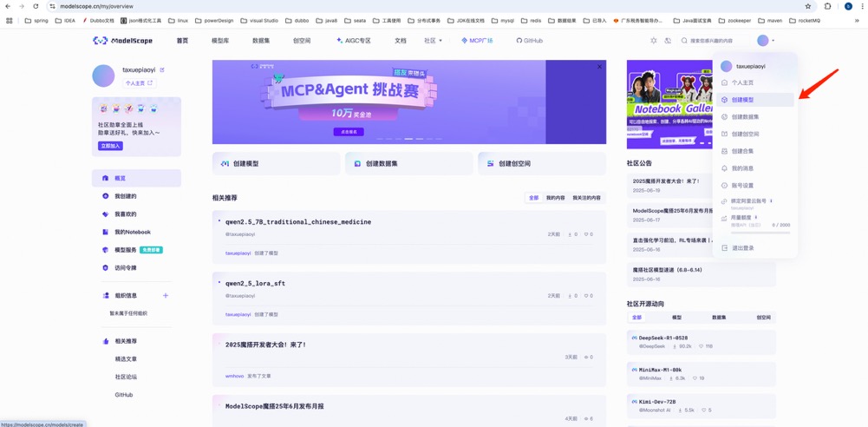Viewport: 868px width, 427px height.
Task: Open qwen2_5_lora_sft model
Action: point(255,284)
